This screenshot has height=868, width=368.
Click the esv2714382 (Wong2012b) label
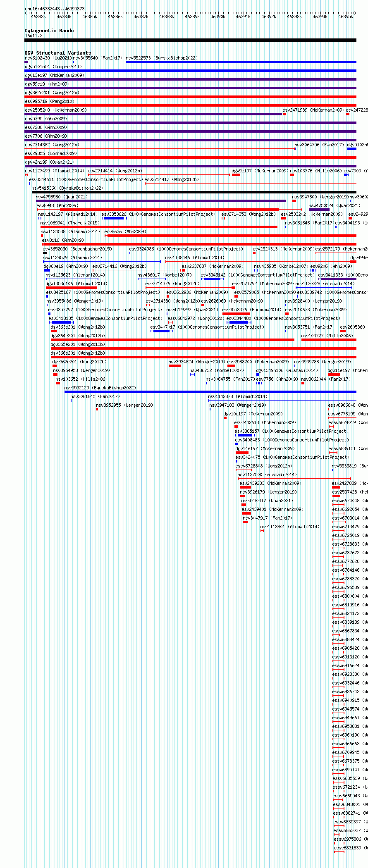pos(52,145)
